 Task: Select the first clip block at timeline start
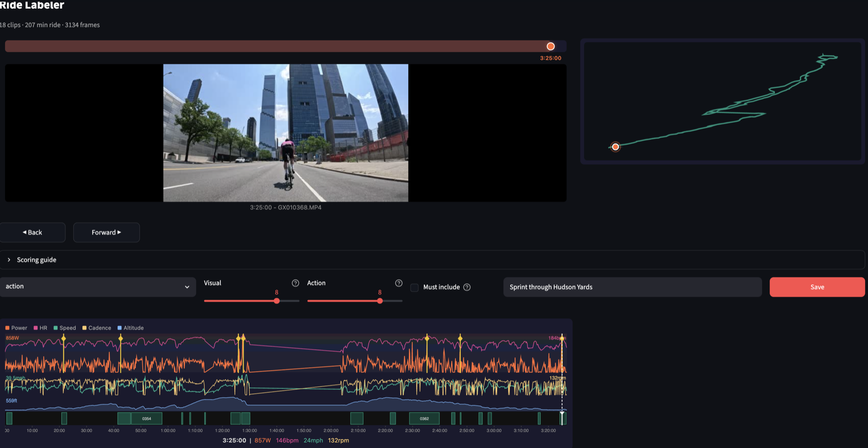(x=9, y=418)
